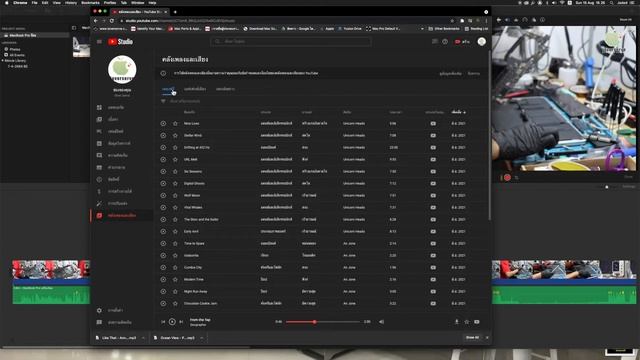Go back in Chrome
Image resolution: width=640 pixels, height=360 pixels.
[96, 20]
